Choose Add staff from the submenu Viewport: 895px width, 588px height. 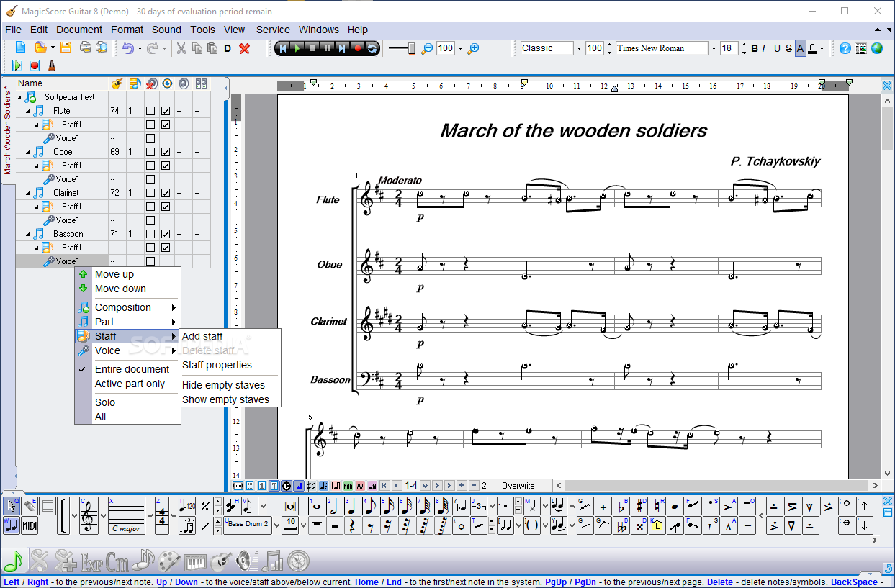[202, 336]
